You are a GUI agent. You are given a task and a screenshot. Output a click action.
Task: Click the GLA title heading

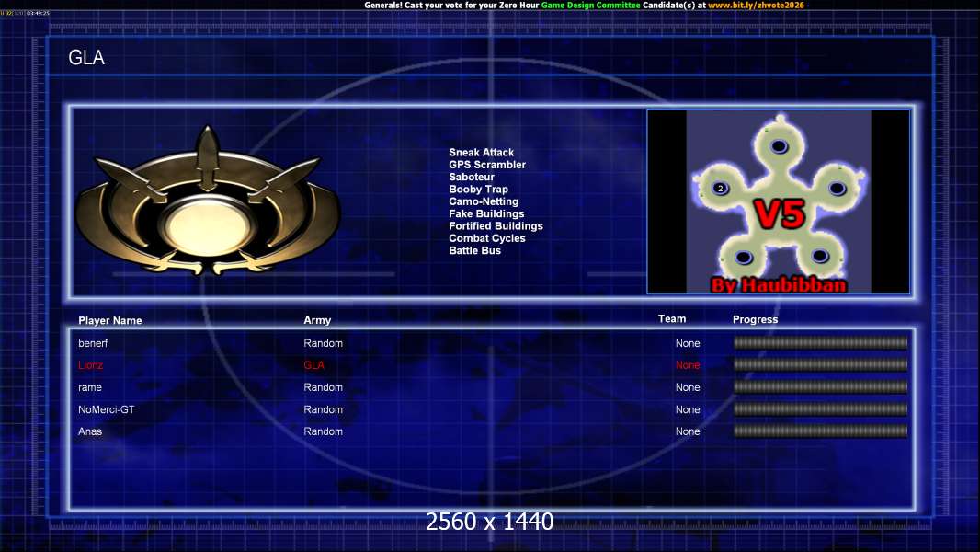tap(86, 58)
